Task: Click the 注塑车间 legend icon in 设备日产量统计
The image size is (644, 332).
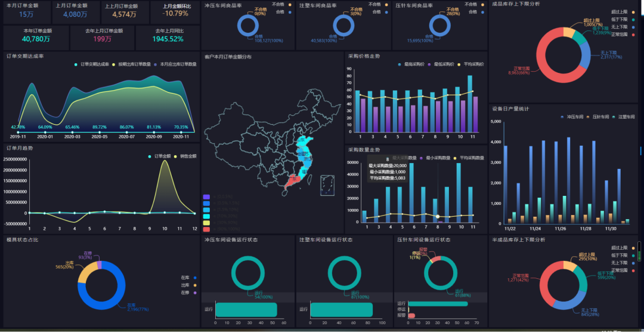Action: tap(614, 116)
